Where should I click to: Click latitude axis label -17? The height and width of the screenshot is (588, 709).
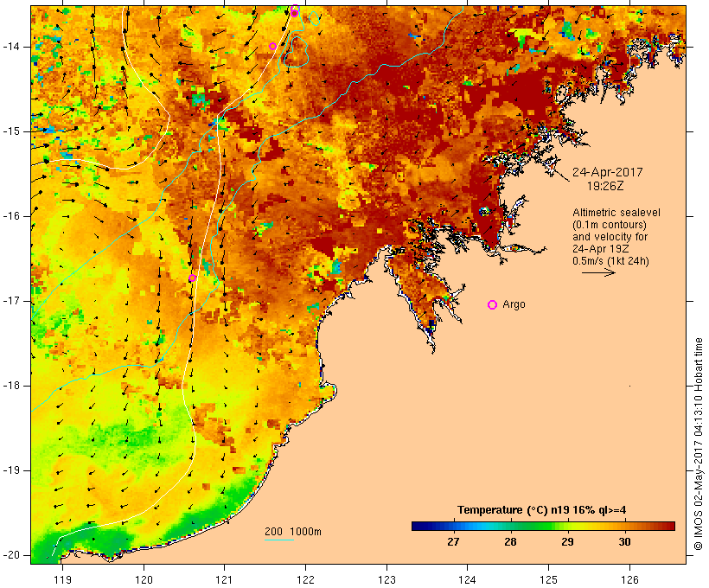11,301
